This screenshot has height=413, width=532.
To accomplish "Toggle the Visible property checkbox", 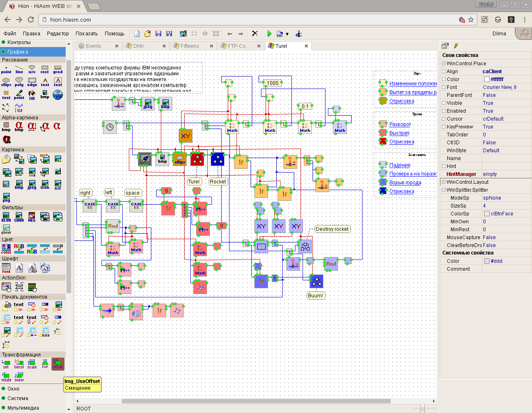I will 444,103.
